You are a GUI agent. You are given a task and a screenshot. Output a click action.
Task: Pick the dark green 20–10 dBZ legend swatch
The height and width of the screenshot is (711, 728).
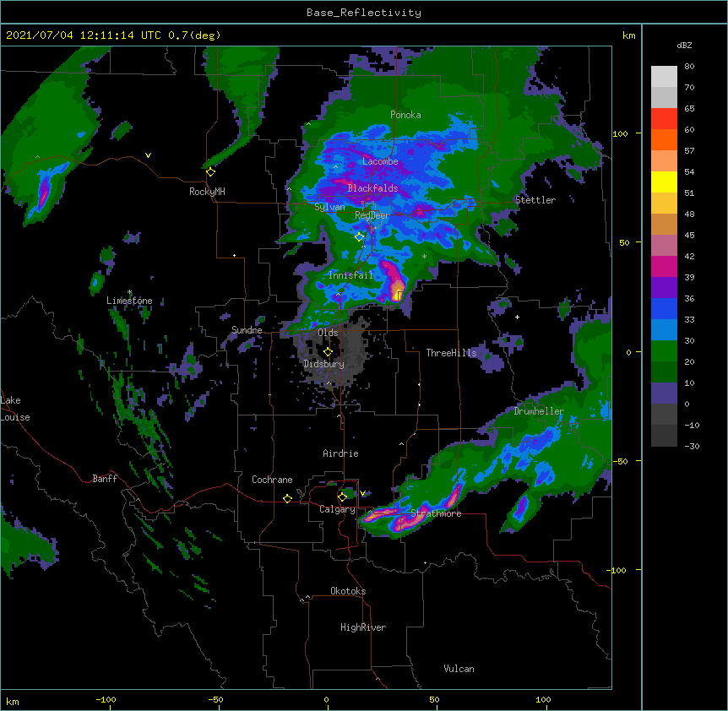tap(664, 372)
